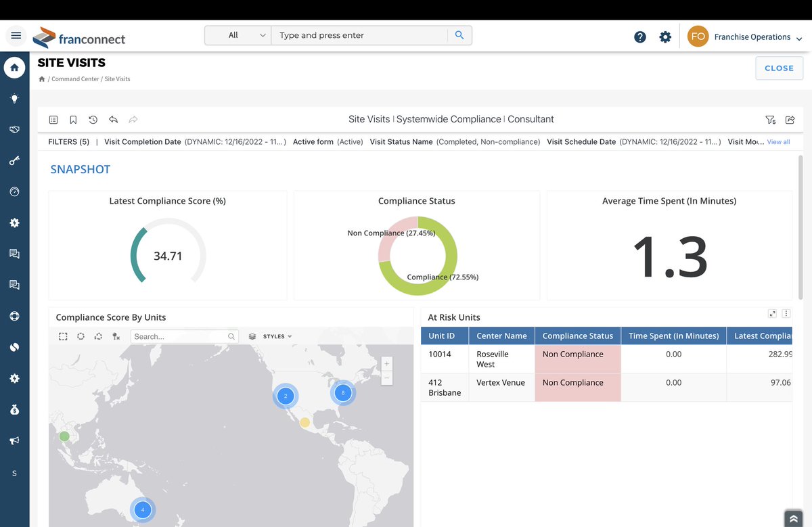812x527 pixels.
Task: Click the undo arrow in report toolbar
Action: click(x=113, y=119)
